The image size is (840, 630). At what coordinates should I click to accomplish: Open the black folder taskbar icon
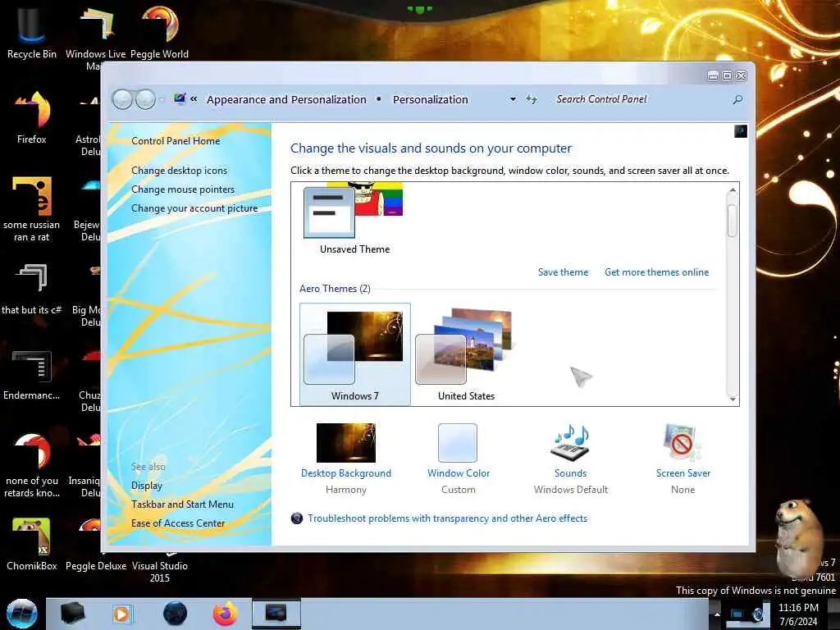pyautogui.click(x=72, y=614)
